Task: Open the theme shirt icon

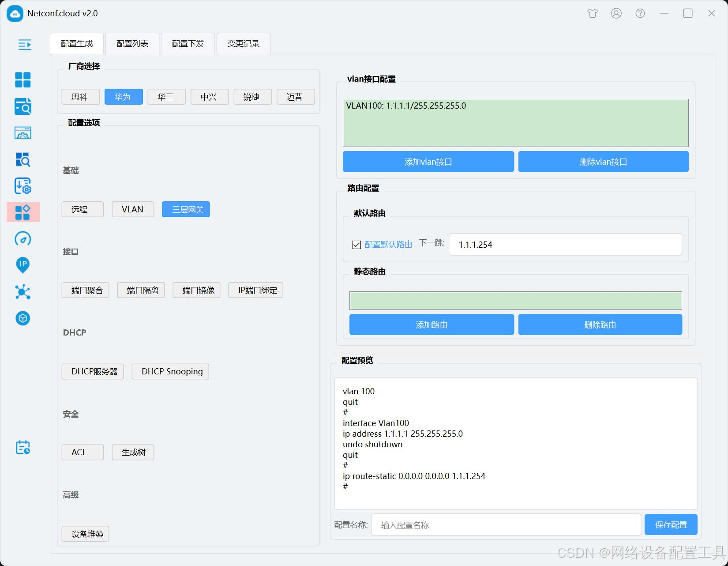Action: [x=593, y=13]
